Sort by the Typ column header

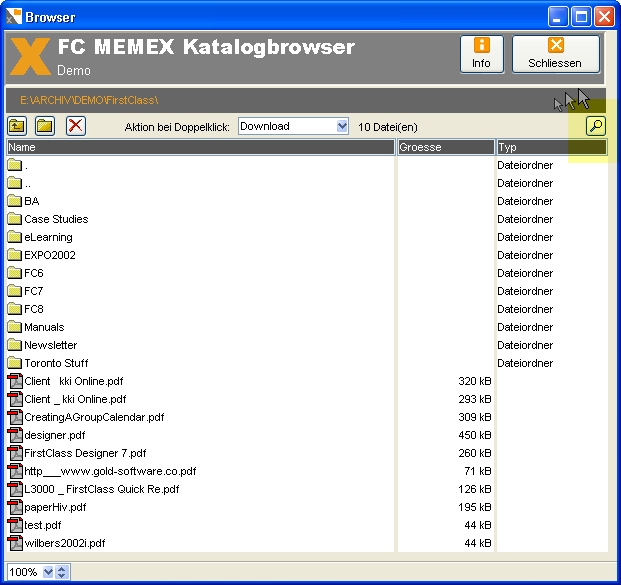click(x=552, y=147)
